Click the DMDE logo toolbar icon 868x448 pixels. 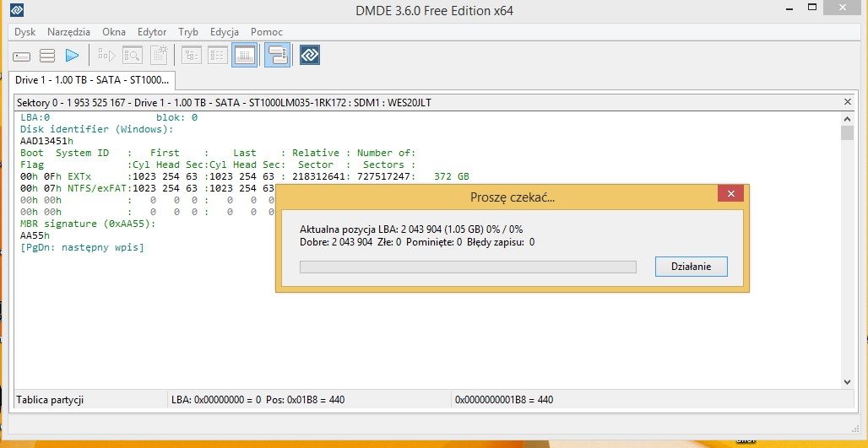(310, 55)
